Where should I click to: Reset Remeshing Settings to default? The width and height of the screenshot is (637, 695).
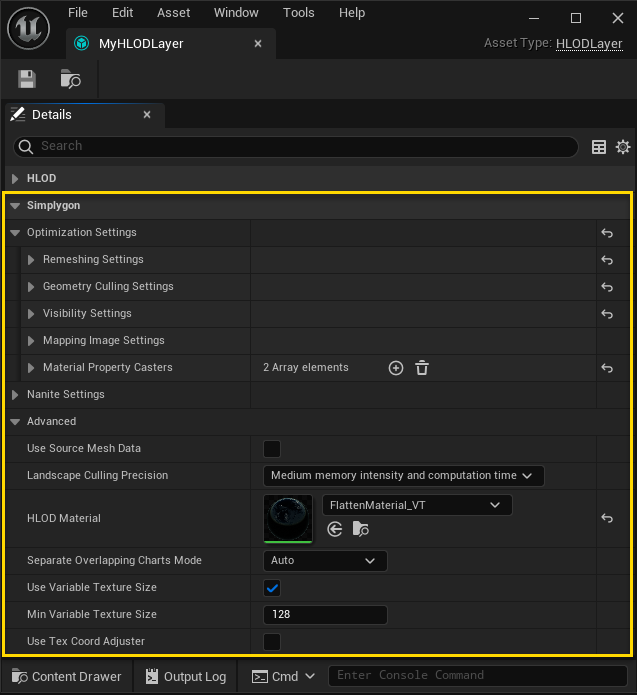click(x=607, y=260)
